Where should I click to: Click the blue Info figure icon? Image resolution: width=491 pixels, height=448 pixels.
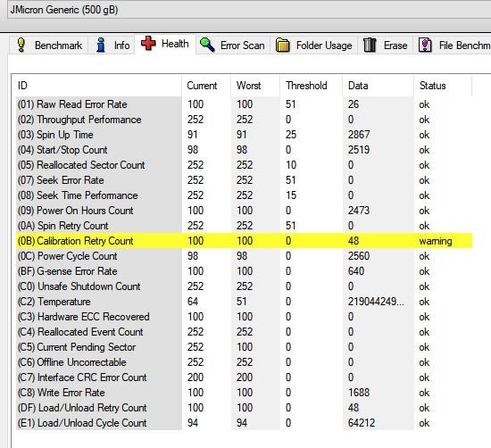click(x=101, y=46)
